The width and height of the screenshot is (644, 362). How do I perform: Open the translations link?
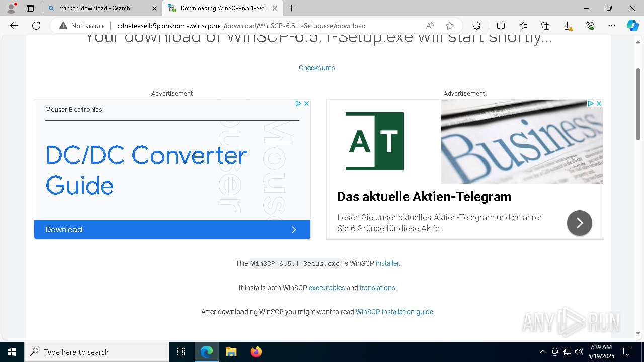(377, 288)
